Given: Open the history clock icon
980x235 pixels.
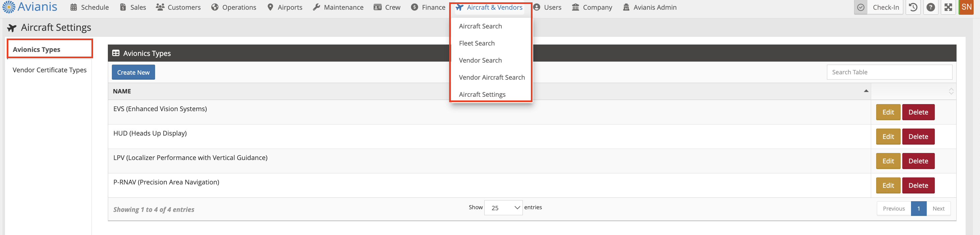Looking at the screenshot, I should point(913,7).
